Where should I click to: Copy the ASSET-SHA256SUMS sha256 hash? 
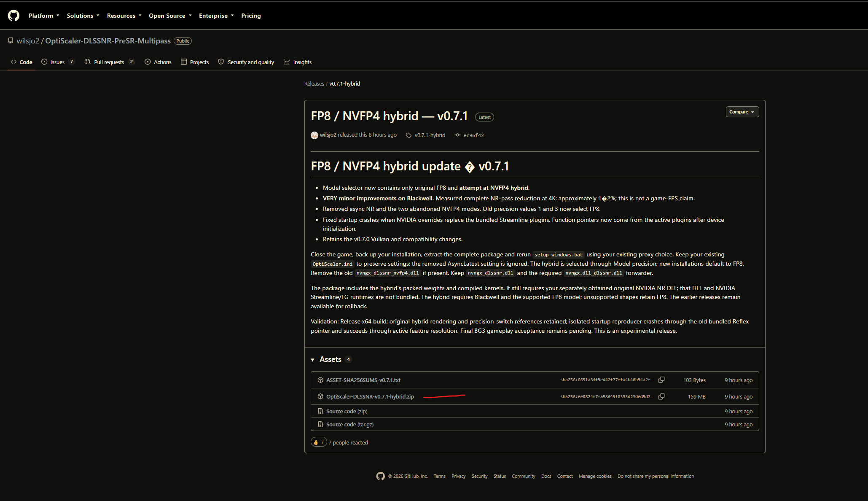point(661,380)
